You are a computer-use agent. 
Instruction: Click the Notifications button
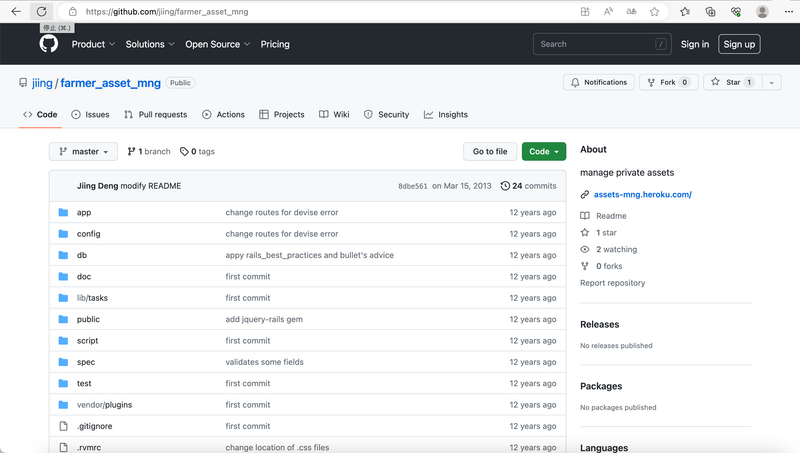[x=599, y=82]
